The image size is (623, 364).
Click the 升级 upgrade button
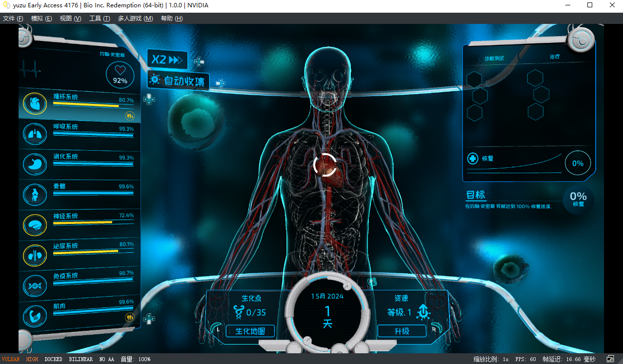[x=402, y=331]
